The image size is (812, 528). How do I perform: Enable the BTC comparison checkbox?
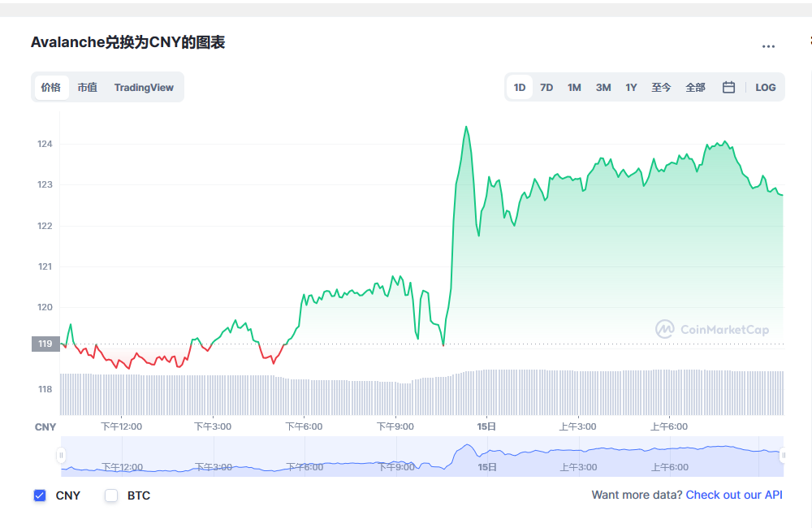(111, 496)
